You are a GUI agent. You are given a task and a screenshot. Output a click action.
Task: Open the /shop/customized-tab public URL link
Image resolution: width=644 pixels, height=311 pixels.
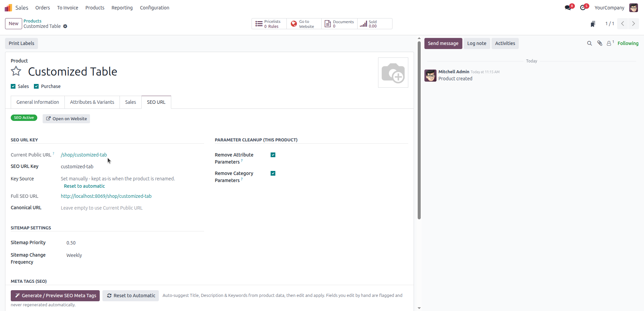pyautogui.click(x=84, y=155)
